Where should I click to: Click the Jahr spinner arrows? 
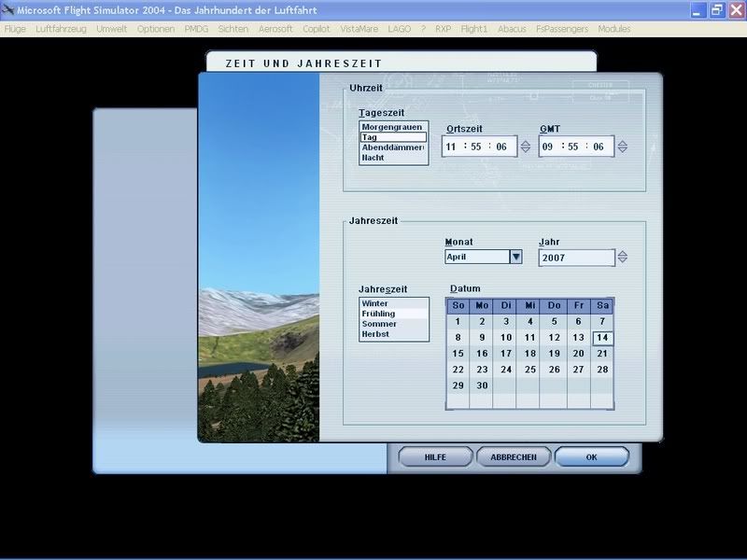[x=623, y=258]
